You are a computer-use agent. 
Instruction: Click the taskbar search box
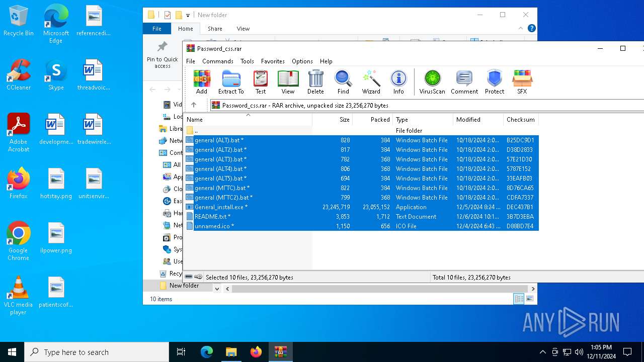(x=97, y=352)
